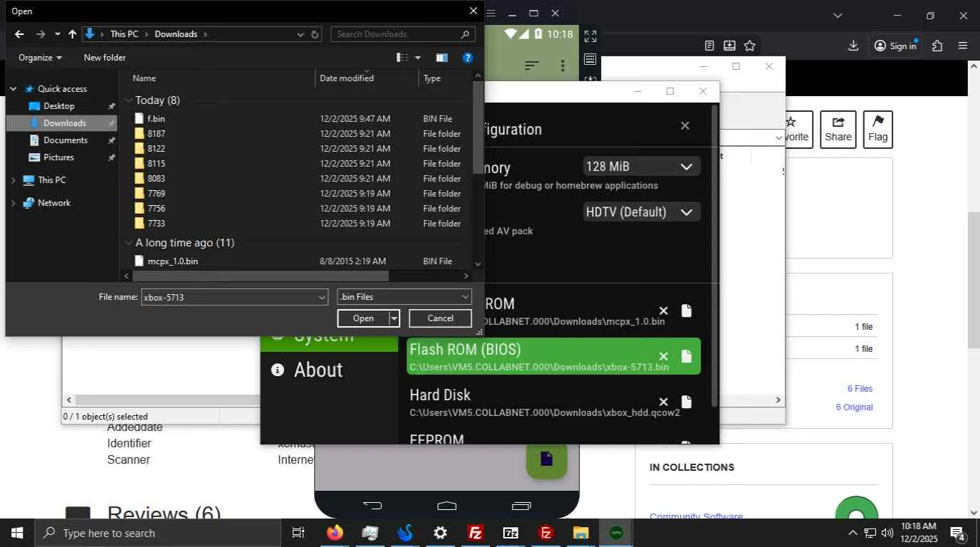
Task: Collapse the Today (8) group
Action: click(129, 100)
